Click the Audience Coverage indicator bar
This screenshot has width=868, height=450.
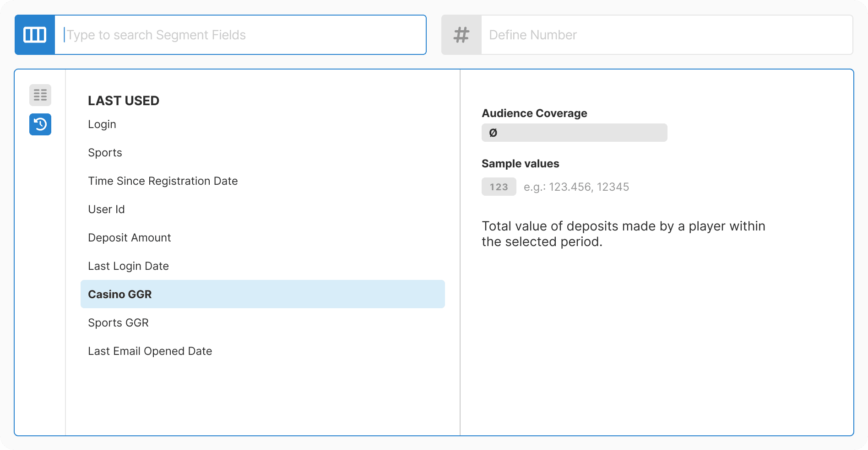point(574,133)
